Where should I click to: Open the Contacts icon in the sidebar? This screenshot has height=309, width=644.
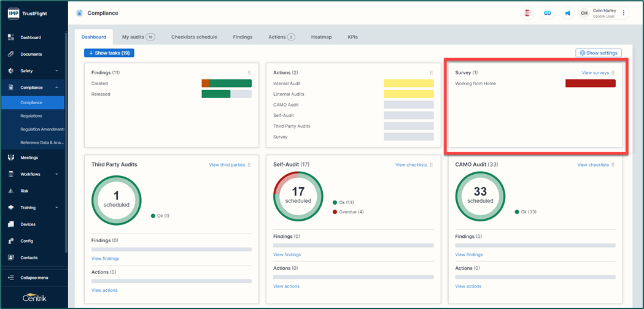pyautogui.click(x=11, y=257)
